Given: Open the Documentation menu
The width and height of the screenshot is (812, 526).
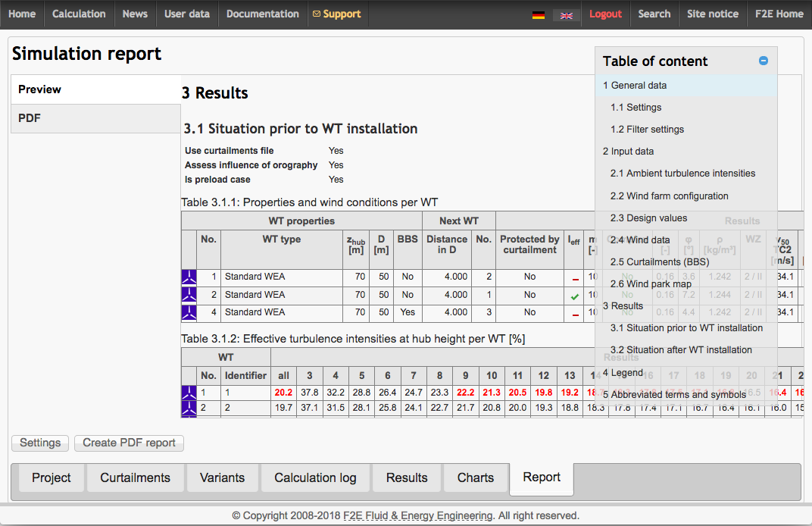Looking at the screenshot, I should [262, 14].
